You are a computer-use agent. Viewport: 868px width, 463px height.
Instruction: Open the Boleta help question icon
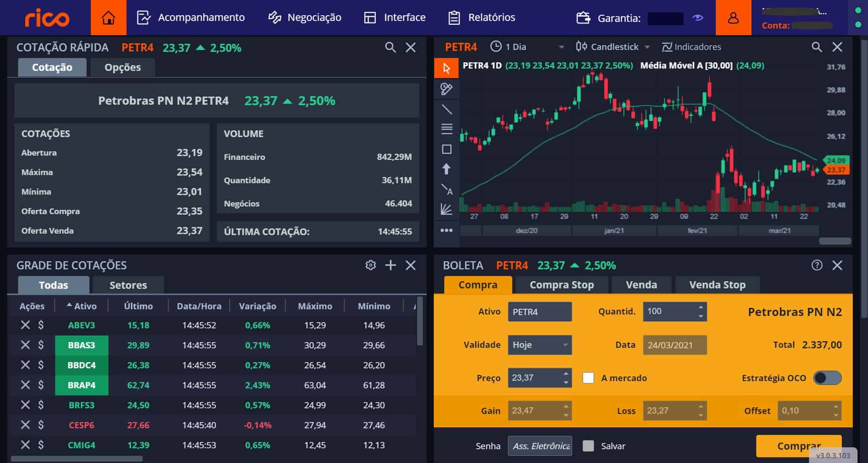coord(817,265)
